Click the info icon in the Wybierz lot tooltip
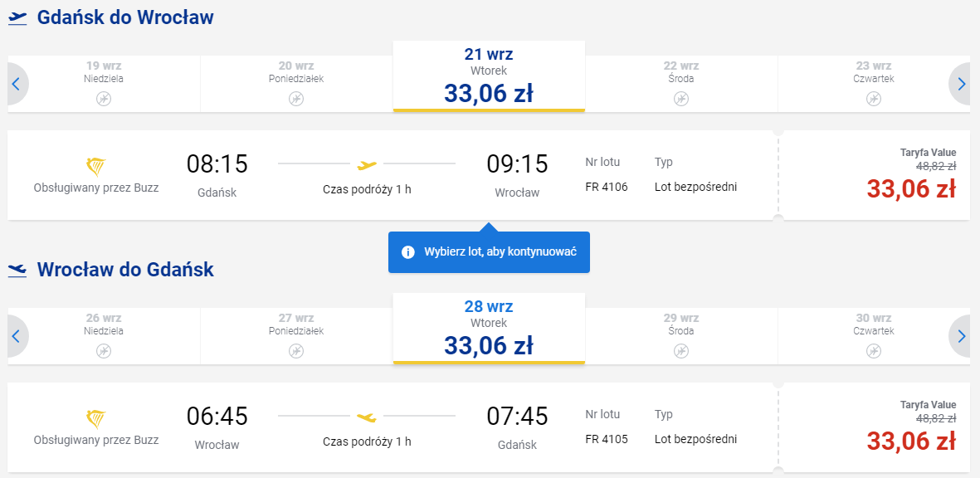The width and height of the screenshot is (980, 478). point(408,252)
